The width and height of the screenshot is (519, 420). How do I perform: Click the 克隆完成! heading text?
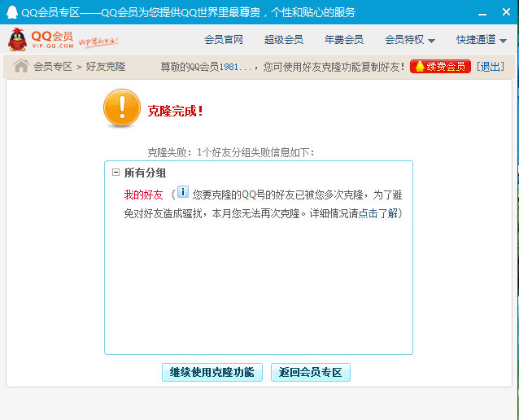(175, 111)
